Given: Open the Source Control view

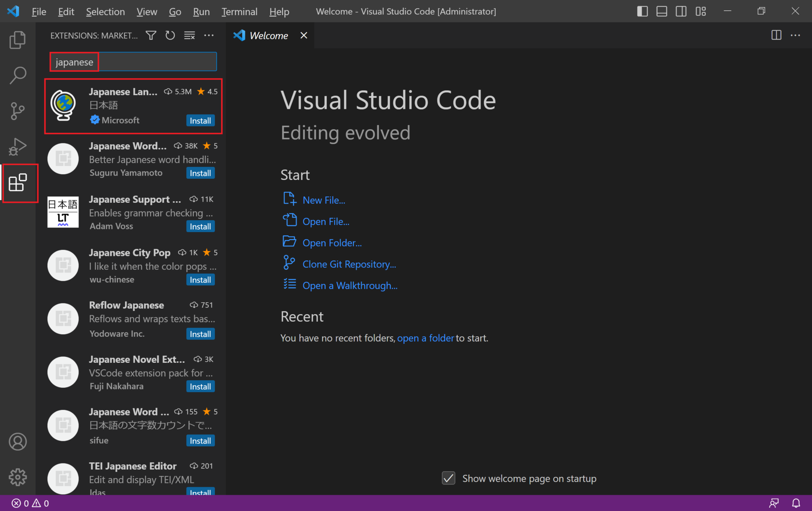Looking at the screenshot, I should (x=17, y=111).
